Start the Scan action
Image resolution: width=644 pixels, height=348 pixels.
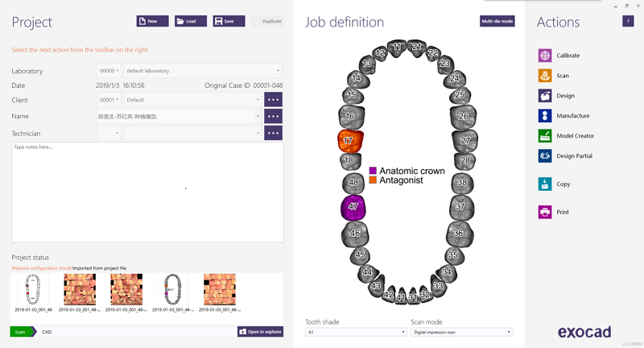point(545,76)
